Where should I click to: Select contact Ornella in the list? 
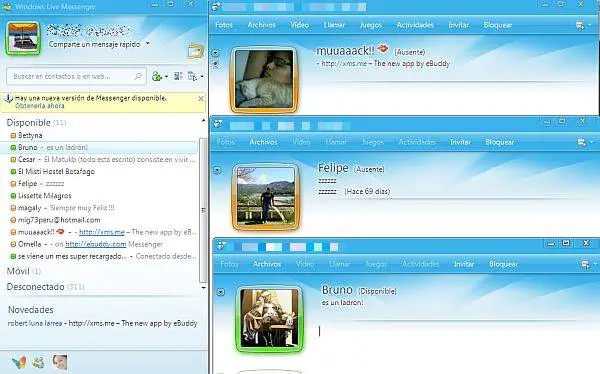point(99,244)
